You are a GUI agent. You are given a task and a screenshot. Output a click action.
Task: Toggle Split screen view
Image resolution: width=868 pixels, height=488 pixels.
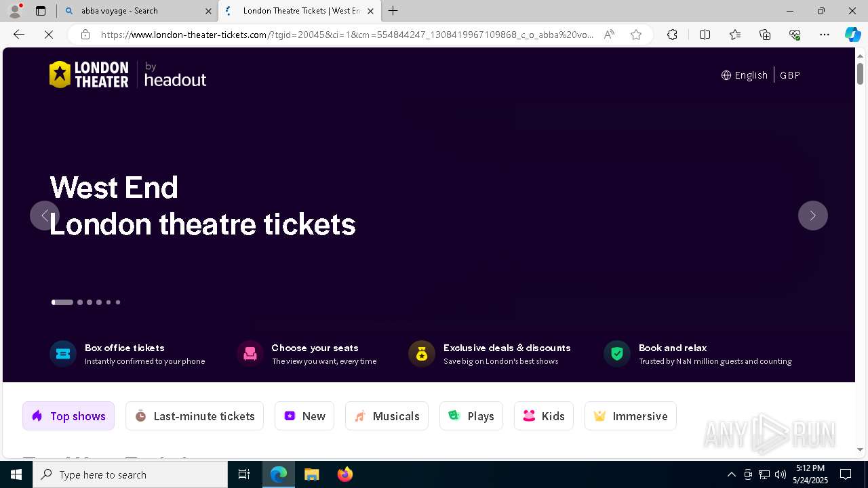[705, 35]
